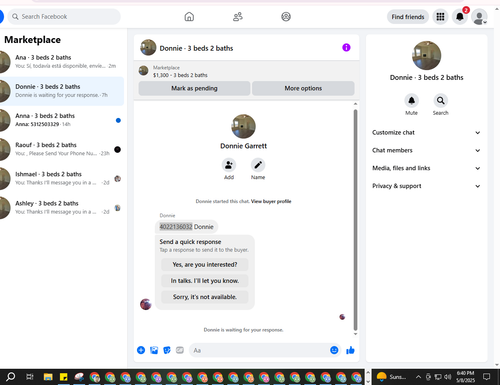Click the 4022136032 Donnie message
This screenshot has width=500, height=385.
[186, 227]
